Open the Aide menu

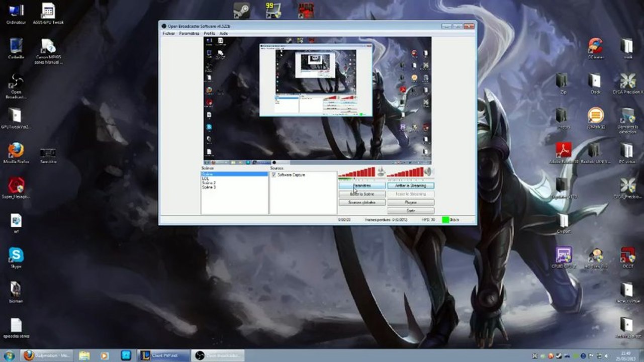pos(224,33)
